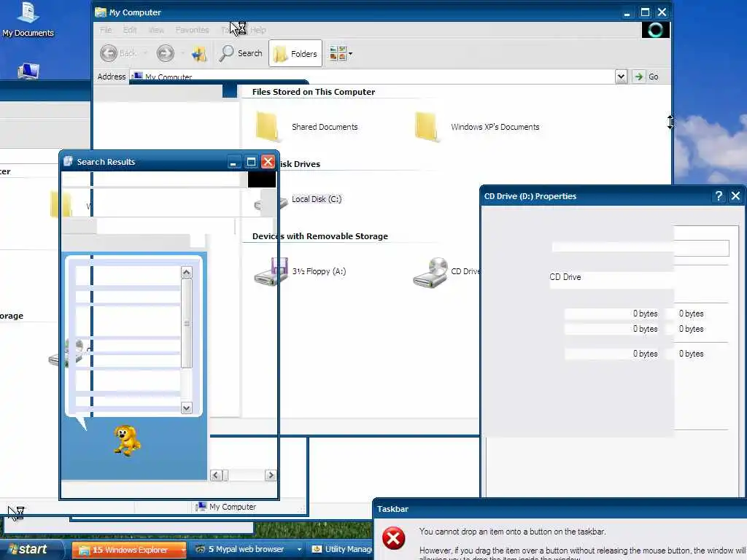Image resolution: width=747 pixels, height=560 pixels.
Task: Toggle the Folders pane button
Action: [295, 53]
